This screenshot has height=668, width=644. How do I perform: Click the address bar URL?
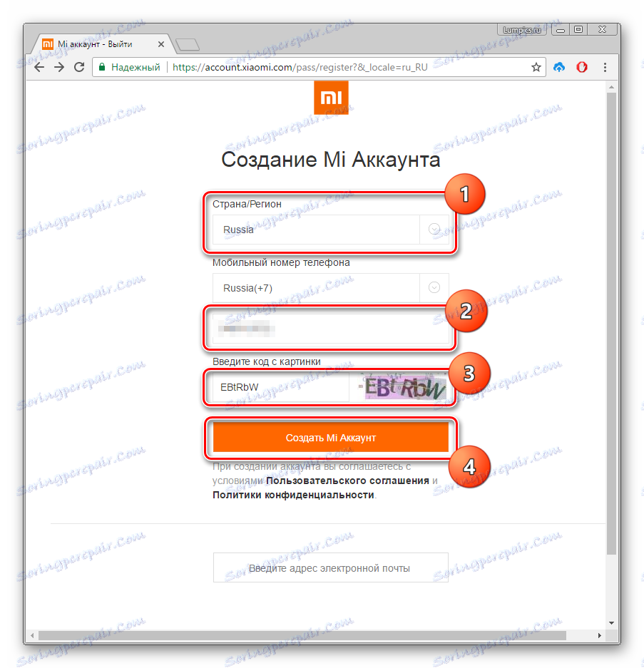click(x=300, y=67)
